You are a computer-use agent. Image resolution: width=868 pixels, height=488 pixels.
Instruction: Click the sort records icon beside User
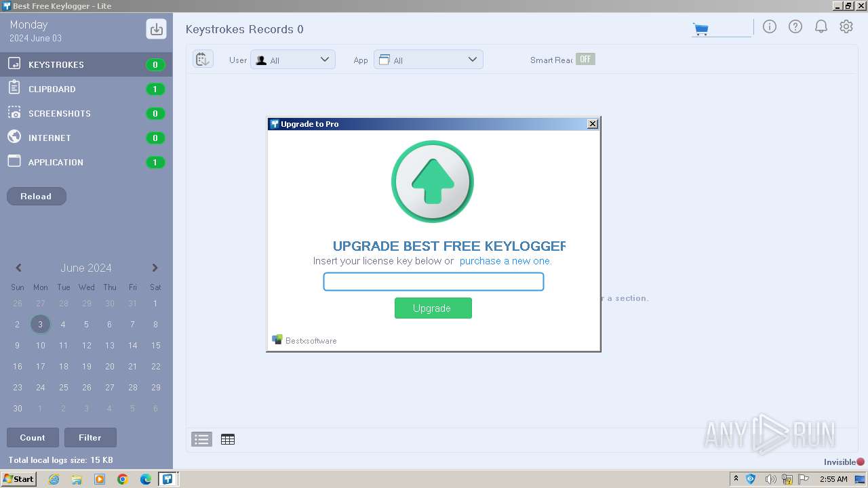click(x=203, y=59)
